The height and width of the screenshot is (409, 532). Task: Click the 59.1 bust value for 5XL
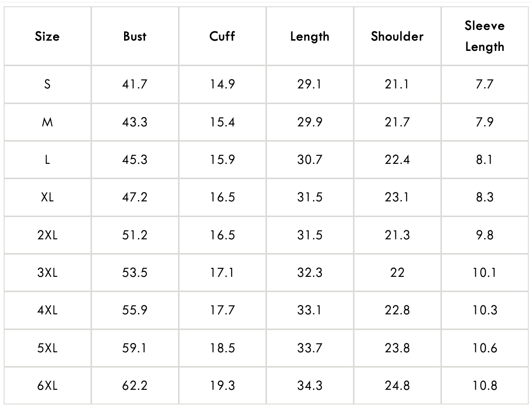pyautogui.click(x=135, y=348)
